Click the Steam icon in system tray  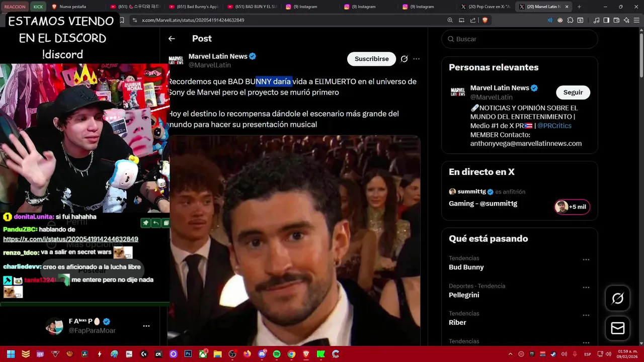(553, 354)
